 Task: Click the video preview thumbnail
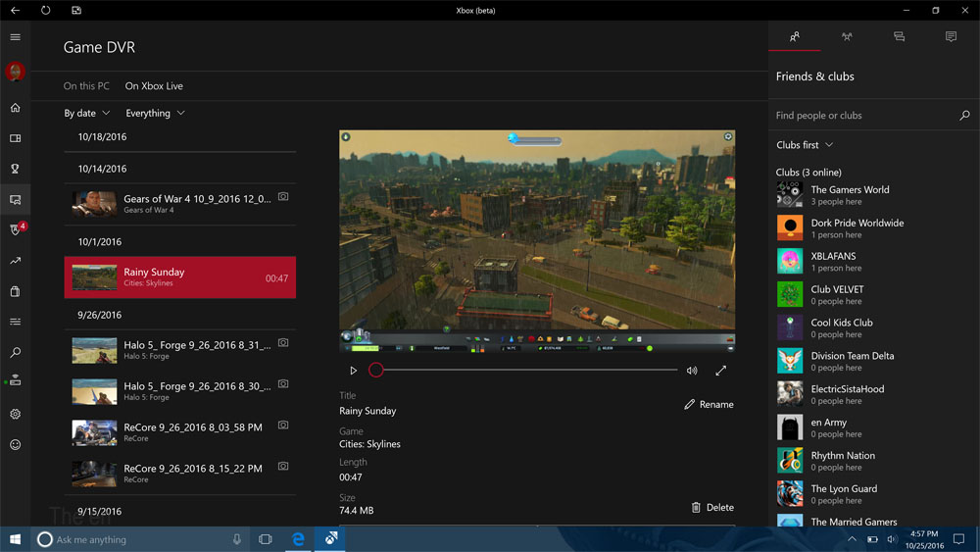(537, 242)
